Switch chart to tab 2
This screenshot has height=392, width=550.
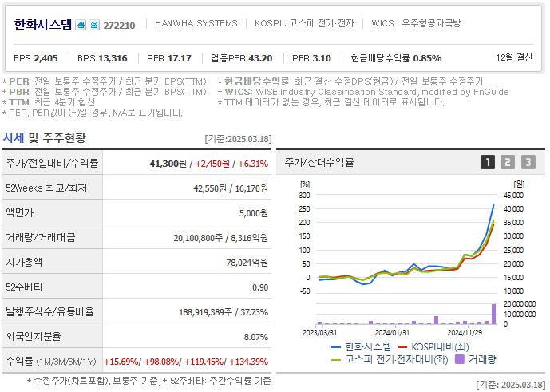point(508,162)
